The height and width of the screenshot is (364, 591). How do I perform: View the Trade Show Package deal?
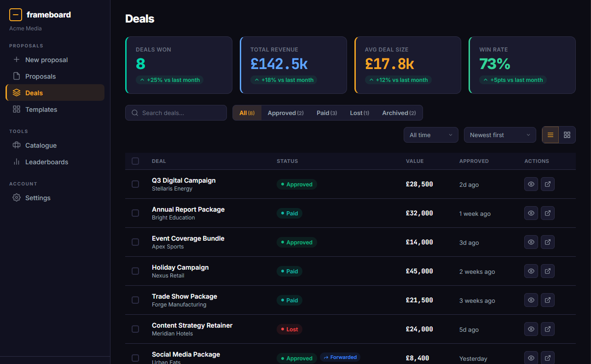pyautogui.click(x=531, y=300)
